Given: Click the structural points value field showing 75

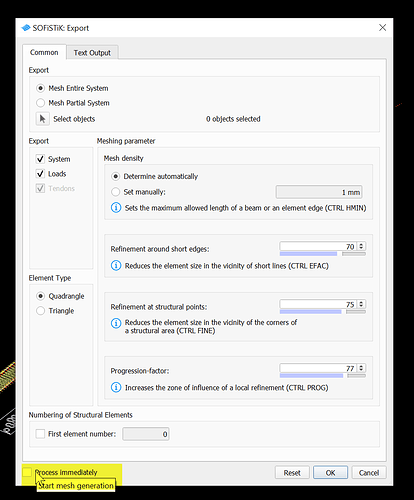Looking at the screenshot, I should coord(318,304).
